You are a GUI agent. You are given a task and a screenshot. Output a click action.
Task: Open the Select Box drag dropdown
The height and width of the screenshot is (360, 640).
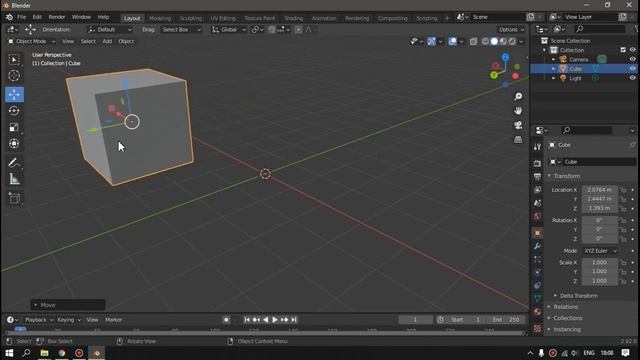181,29
